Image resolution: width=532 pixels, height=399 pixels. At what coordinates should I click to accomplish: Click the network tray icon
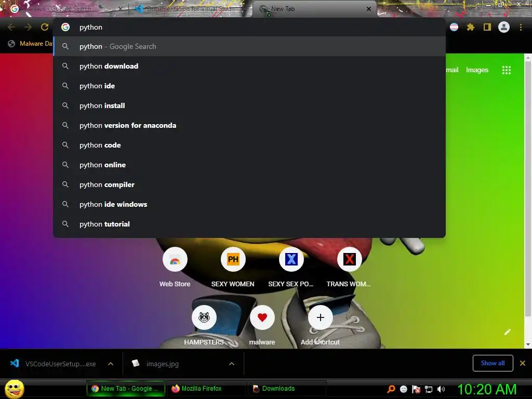tap(429, 389)
